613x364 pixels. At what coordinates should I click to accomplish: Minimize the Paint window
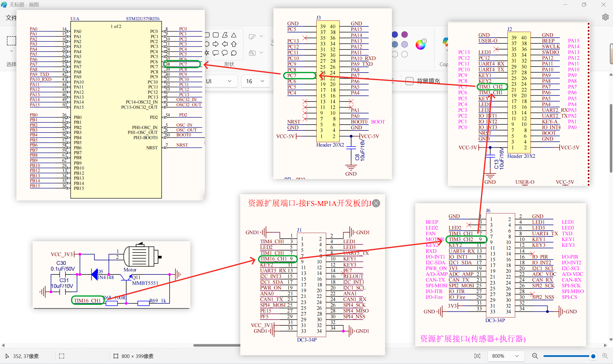pyautogui.click(x=565, y=5)
